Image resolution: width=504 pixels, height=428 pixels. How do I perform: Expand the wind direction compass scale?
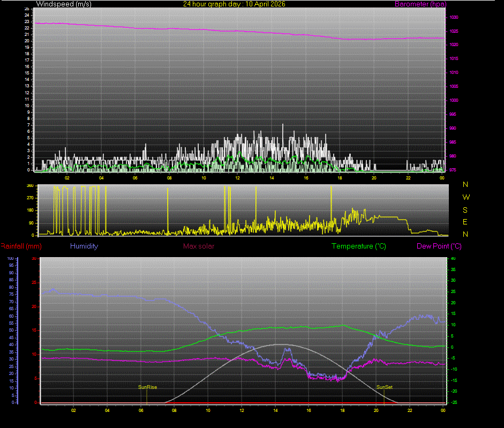465,209
